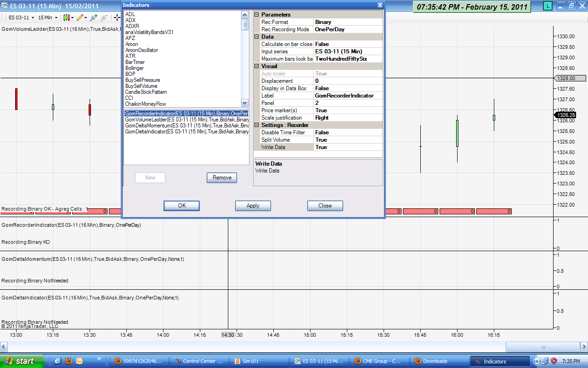Click the Remove button
The width and height of the screenshot is (588, 368).
222,178
